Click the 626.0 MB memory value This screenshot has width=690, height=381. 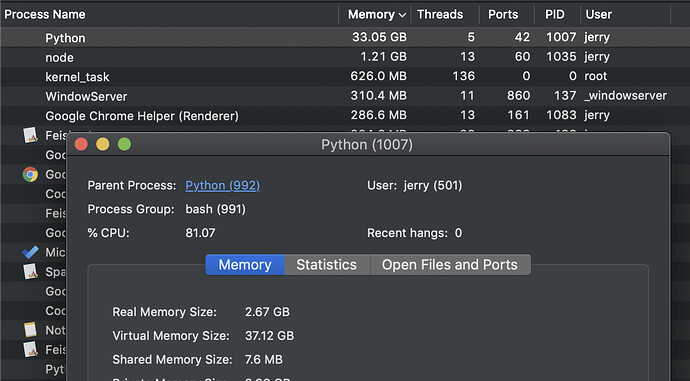point(378,76)
